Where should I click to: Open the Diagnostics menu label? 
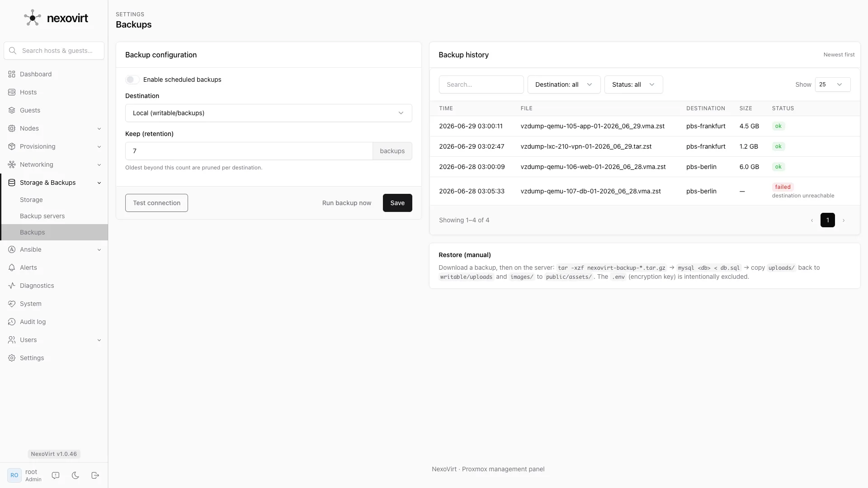click(x=37, y=286)
